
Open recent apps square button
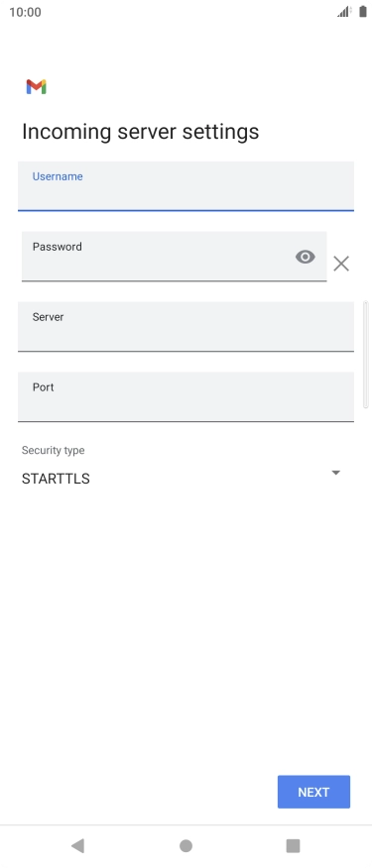pos(293,845)
